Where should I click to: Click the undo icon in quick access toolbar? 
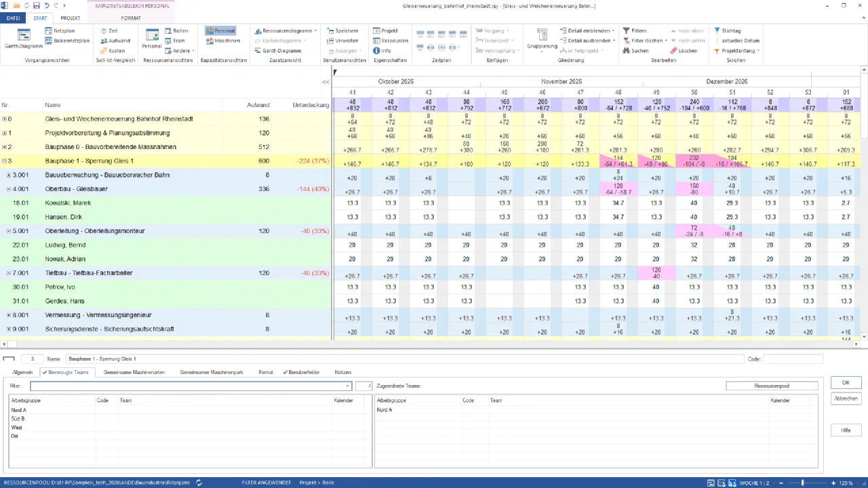[46, 5]
